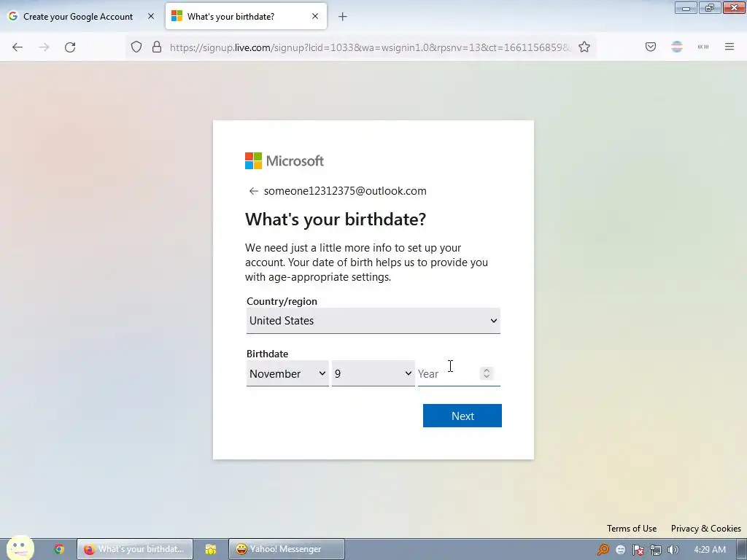The height and width of the screenshot is (560, 747).
Task: Select the What's your birthdate tab
Action: pyautogui.click(x=246, y=16)
